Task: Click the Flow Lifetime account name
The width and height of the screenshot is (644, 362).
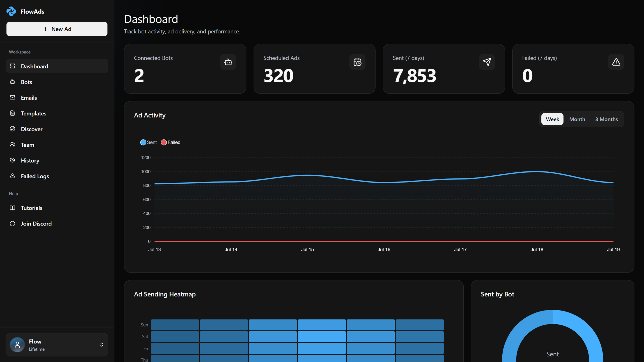Action: pyautogui.click(x=35, y=341)
